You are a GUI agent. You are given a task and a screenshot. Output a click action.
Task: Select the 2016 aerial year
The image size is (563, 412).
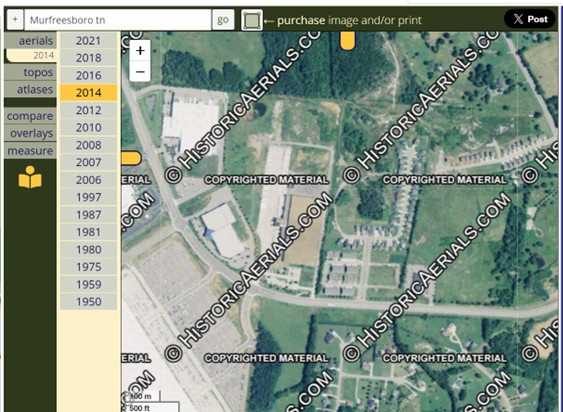coord(88,75)
